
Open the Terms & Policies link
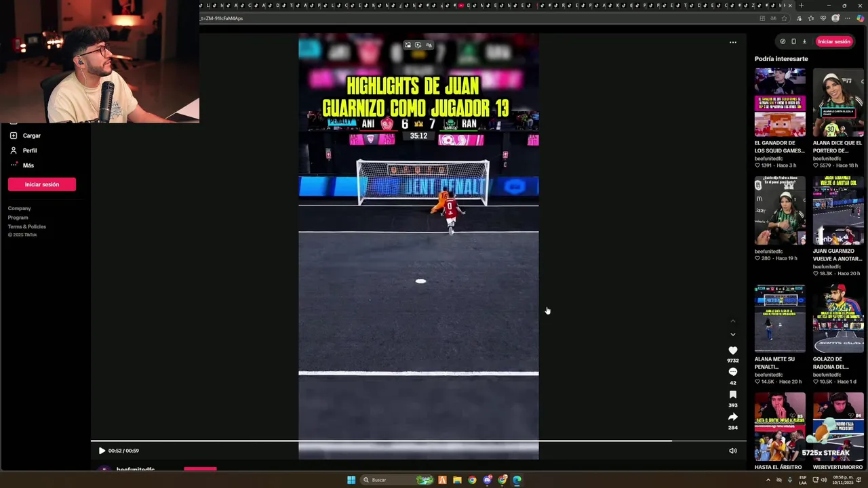click(x=27, y=226)
